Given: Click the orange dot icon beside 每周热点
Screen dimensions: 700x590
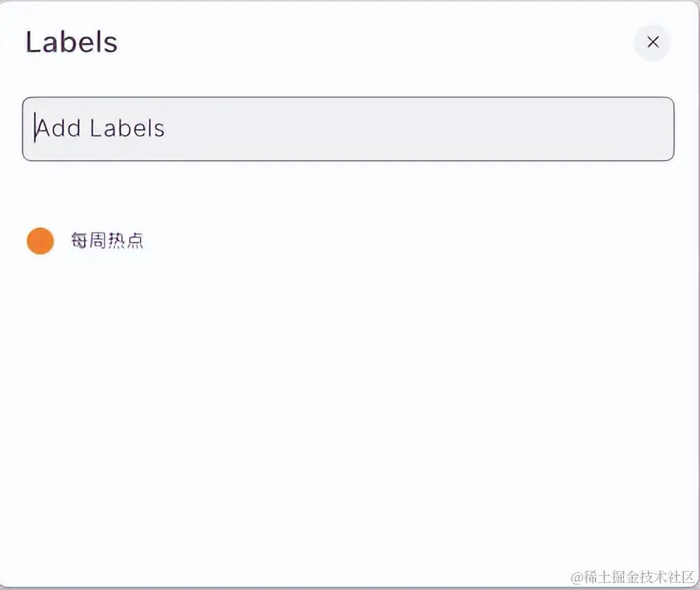Looking at the screenshot, I should pos(40,241).
